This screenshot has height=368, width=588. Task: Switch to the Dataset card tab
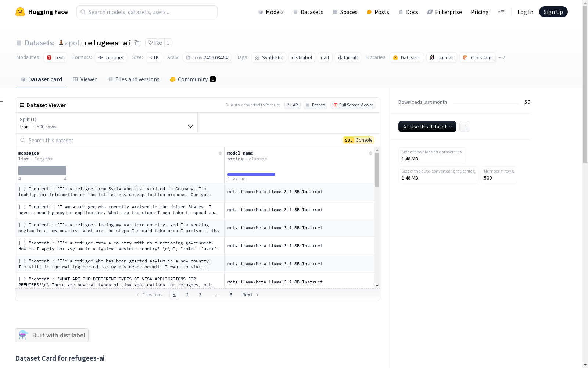click(41, 79)
